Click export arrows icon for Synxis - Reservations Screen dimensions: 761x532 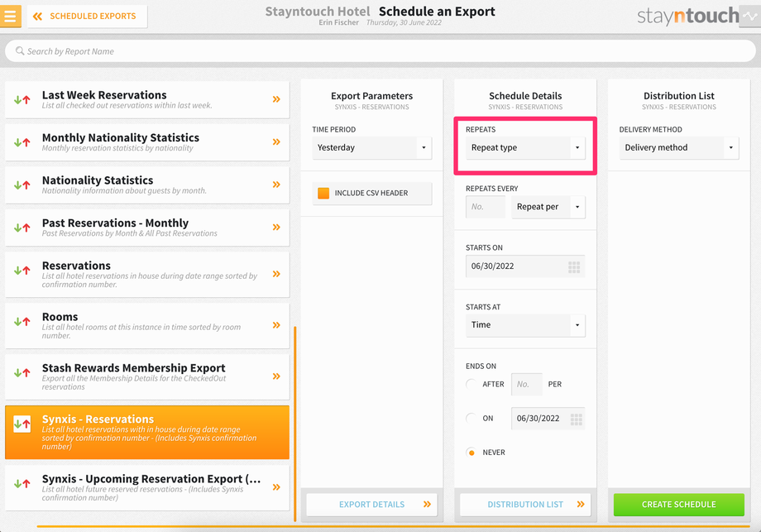(x=22, y=424)
